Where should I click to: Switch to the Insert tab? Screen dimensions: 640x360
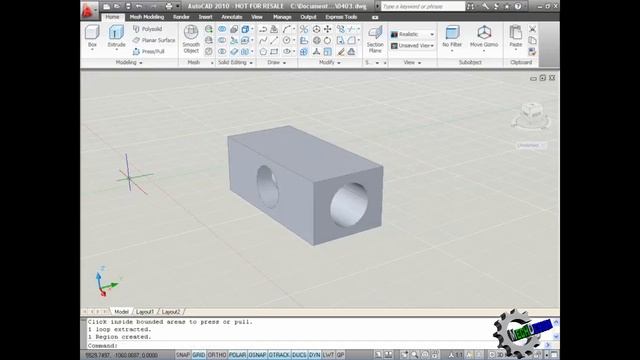(205, 17)
